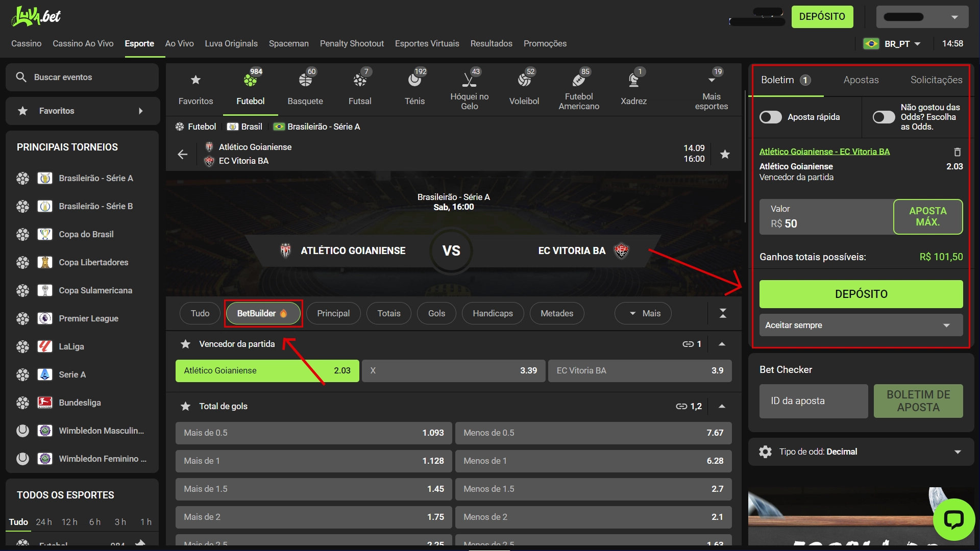Toggle the Escolha as Odds switch
This screenshot has width=980, height=551.
pyautogui.click(x=884, y=117)
